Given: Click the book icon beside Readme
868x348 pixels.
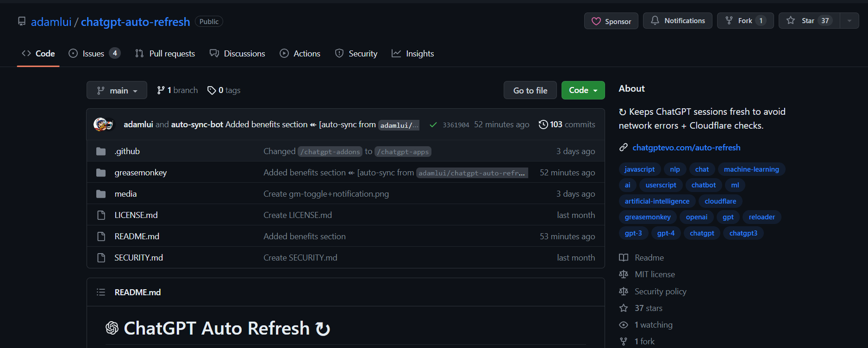Looking at the screenshot, I should pyautogui.click(x=624, y=258).
